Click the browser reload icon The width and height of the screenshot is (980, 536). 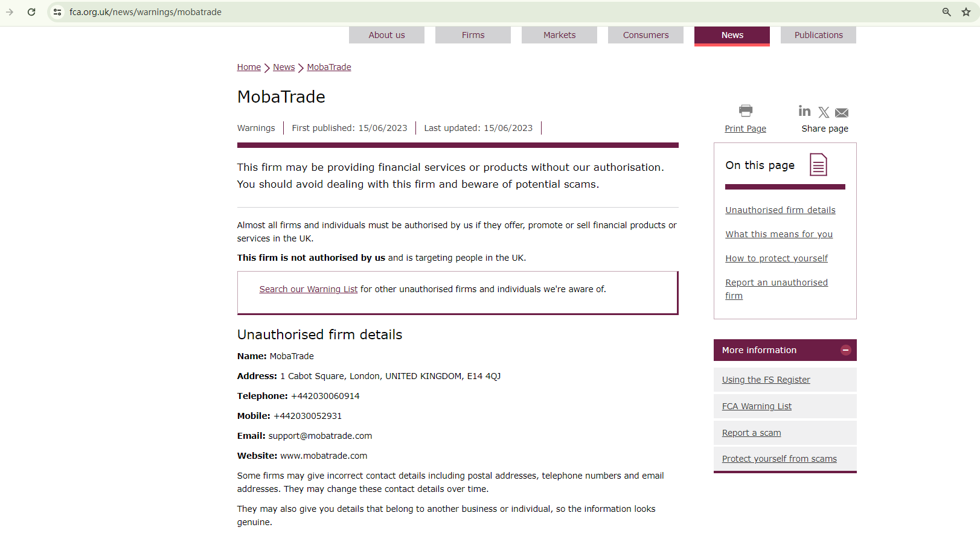click(x=31, y=12)
